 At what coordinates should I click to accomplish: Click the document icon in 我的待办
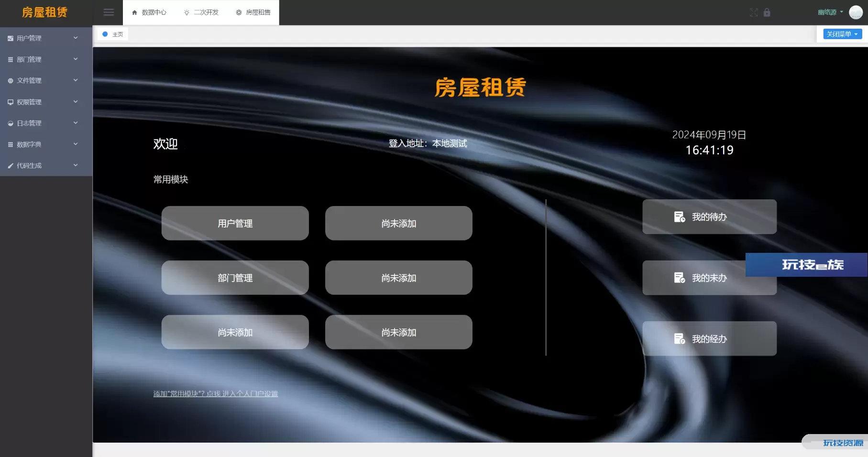(680, 217)
